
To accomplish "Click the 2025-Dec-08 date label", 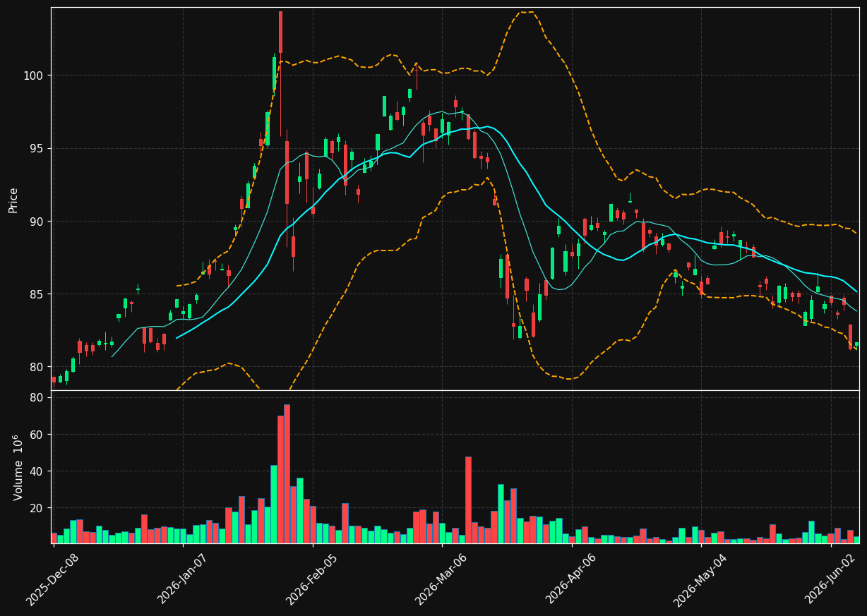I will coord(53,579).
